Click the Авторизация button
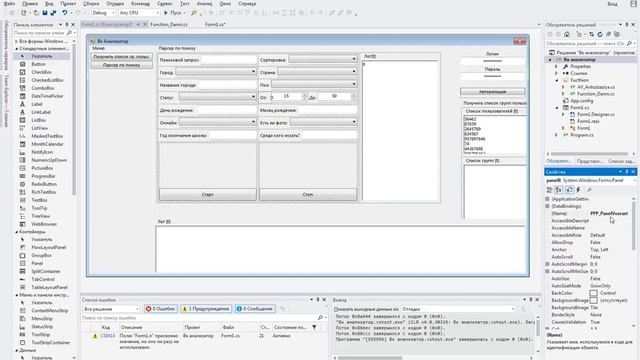Image resolution: width=640 pixels, height=360 pixels. (493, 92)
